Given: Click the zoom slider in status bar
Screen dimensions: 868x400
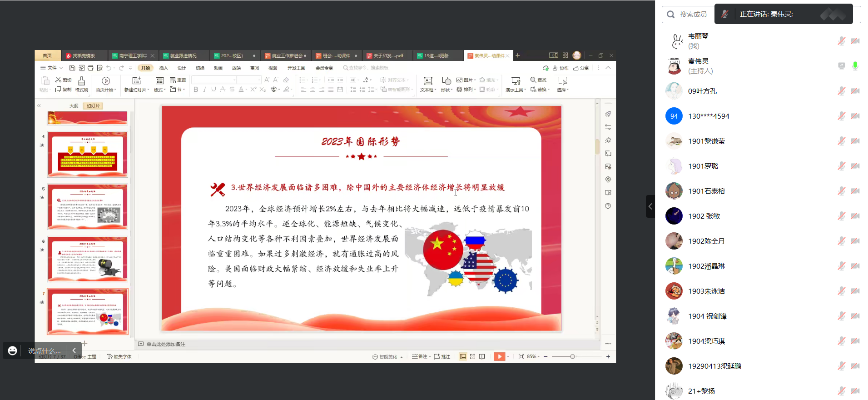Looking at the screenshot, I should [x=572, y=356].
